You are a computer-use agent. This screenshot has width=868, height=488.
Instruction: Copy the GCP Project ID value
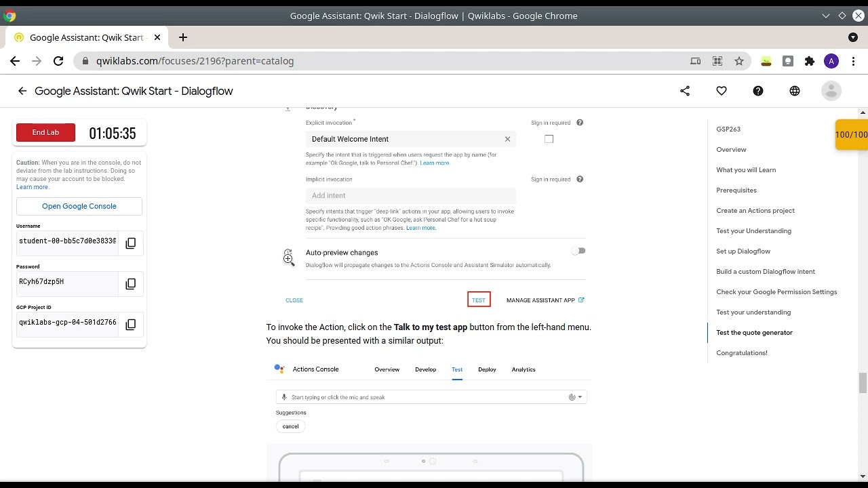[x=131, y=324]
